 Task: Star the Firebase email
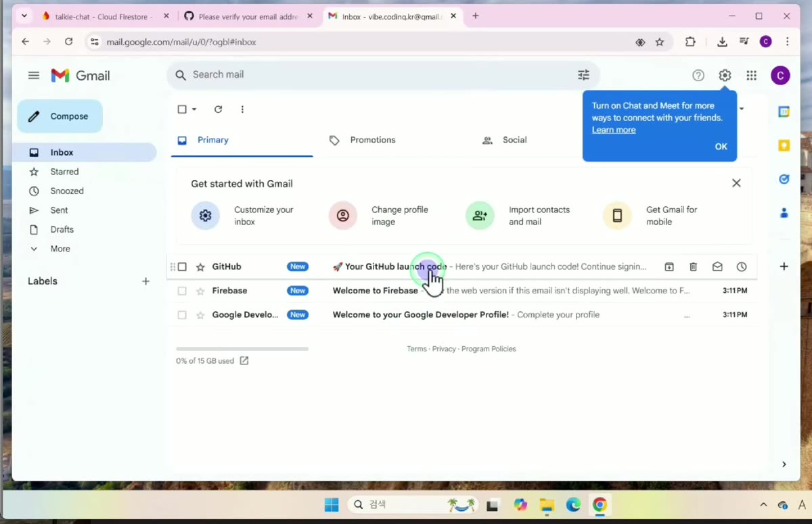point(200,291)
